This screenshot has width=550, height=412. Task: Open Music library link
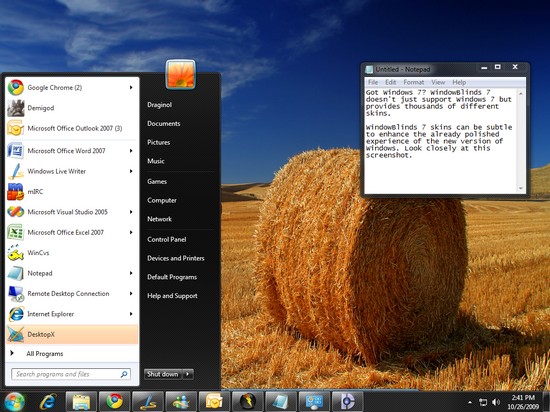tap(156, 161)
